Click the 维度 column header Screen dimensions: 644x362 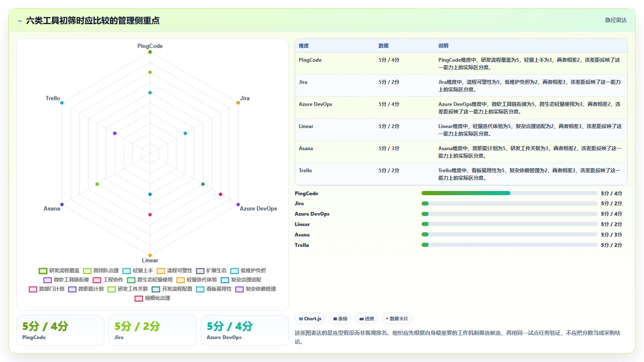click(x=304, y=46)
